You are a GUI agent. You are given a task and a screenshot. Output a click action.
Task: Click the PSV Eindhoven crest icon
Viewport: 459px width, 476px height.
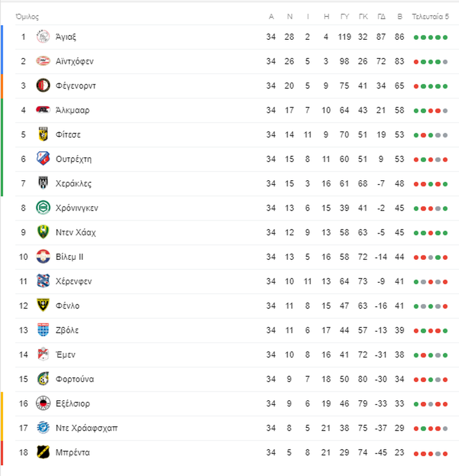click(43, 61)
